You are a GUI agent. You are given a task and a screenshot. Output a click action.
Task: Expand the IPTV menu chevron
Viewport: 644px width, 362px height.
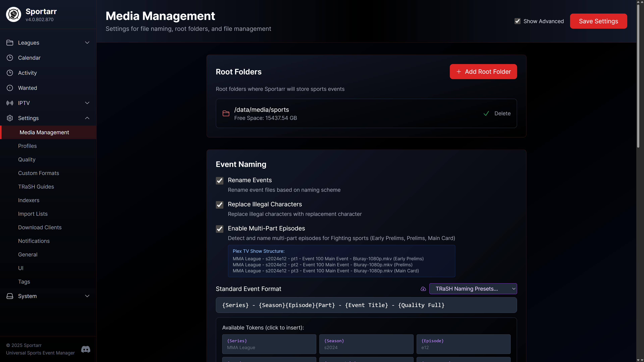(x=87, y=103)
